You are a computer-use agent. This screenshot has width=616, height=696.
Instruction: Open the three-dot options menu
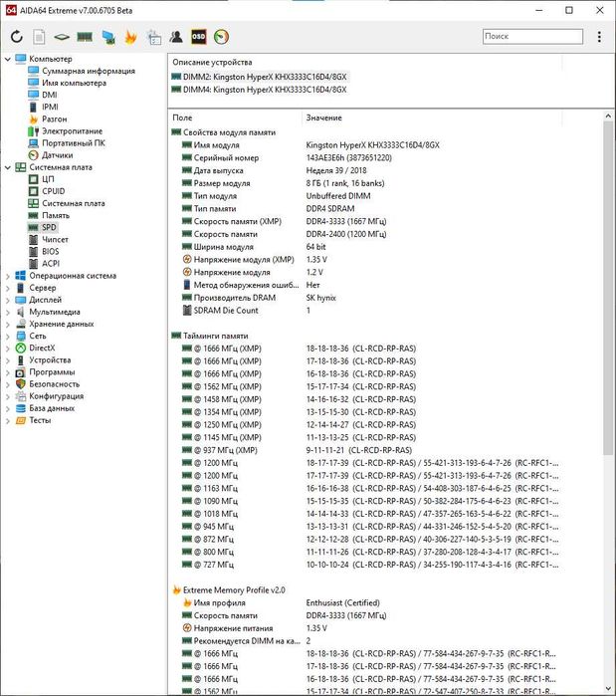[x=599, y=37]
